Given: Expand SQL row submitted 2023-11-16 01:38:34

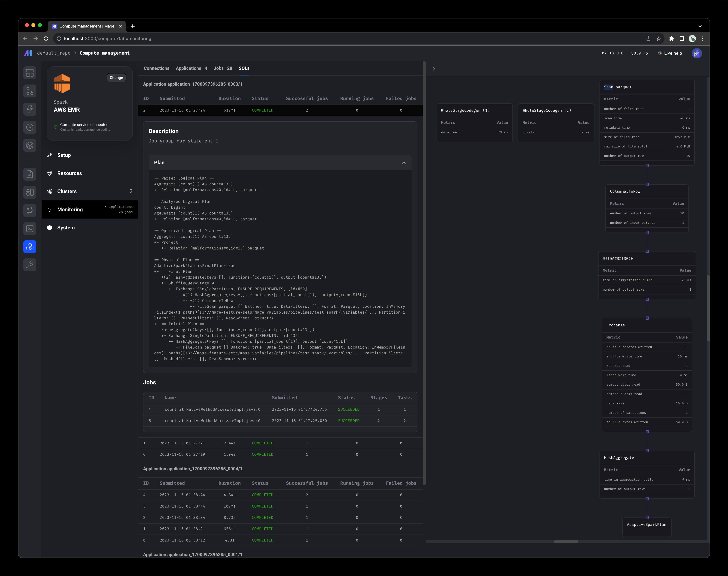Looking at the screenshot, I should point(280,518).
